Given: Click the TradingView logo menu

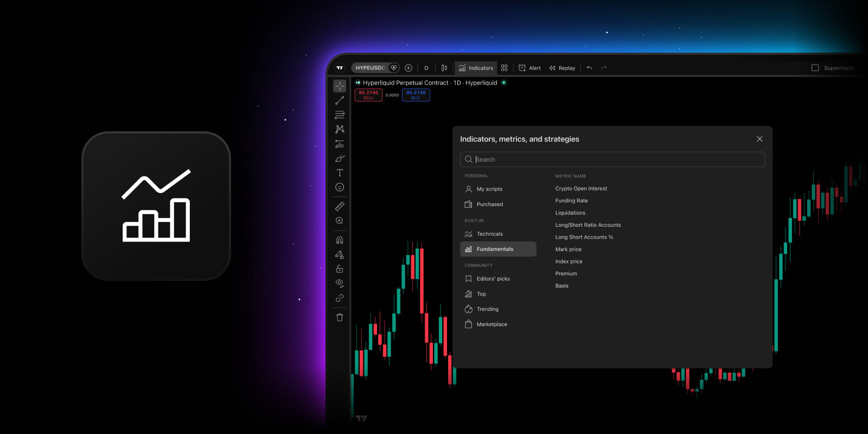Looking at the screenshot, I should click(340, 68).
